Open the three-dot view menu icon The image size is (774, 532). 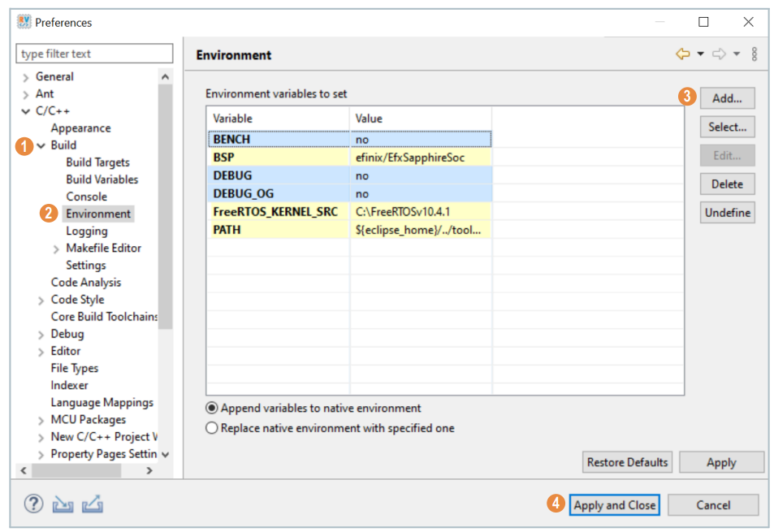(755, 54)
